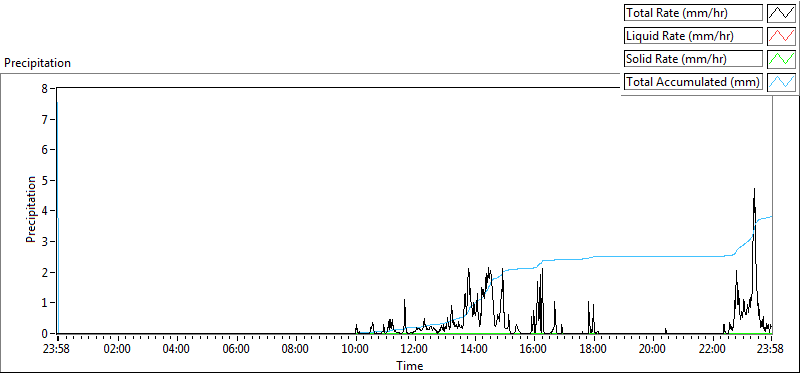This screenshot has width=800, height=373.
Task: Click the 1 value on the y-axis
Action: pyautogui.click(x=44, y=303)
